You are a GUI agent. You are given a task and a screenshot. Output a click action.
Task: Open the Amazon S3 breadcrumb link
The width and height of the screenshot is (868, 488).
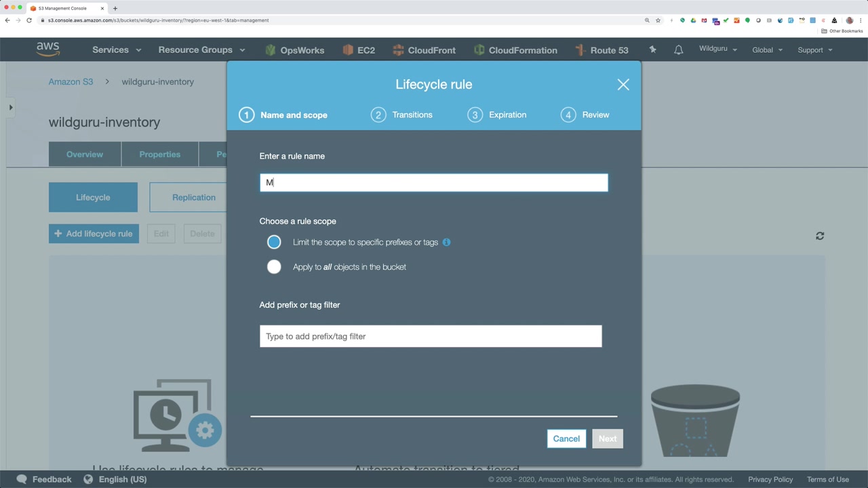point(71,82)
